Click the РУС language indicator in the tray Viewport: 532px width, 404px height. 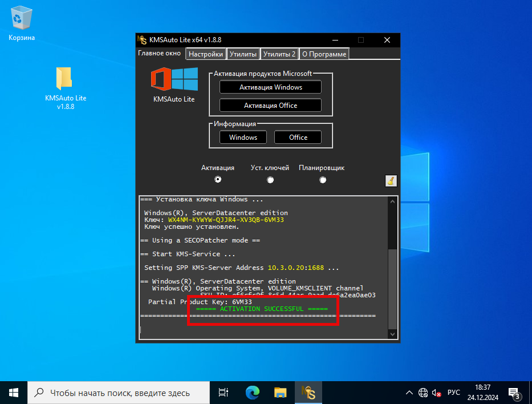coord(453,392)
